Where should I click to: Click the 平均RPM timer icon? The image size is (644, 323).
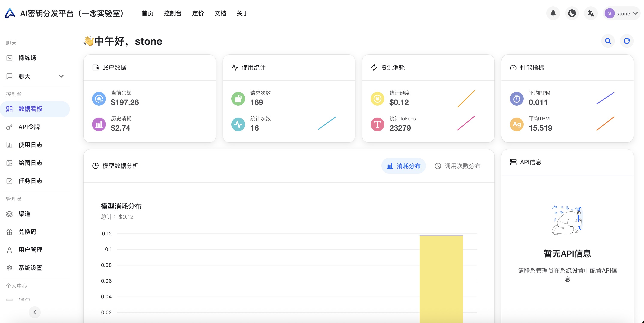(517, 99)
